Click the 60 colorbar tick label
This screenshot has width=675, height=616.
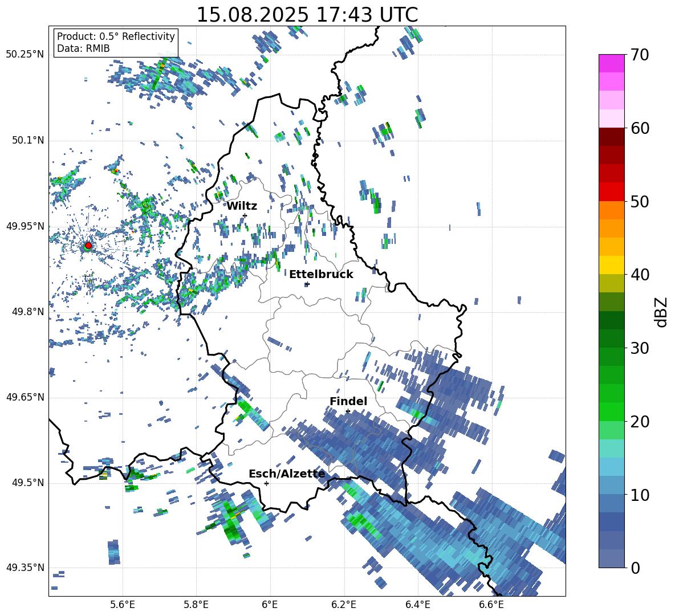click(640, 128)
